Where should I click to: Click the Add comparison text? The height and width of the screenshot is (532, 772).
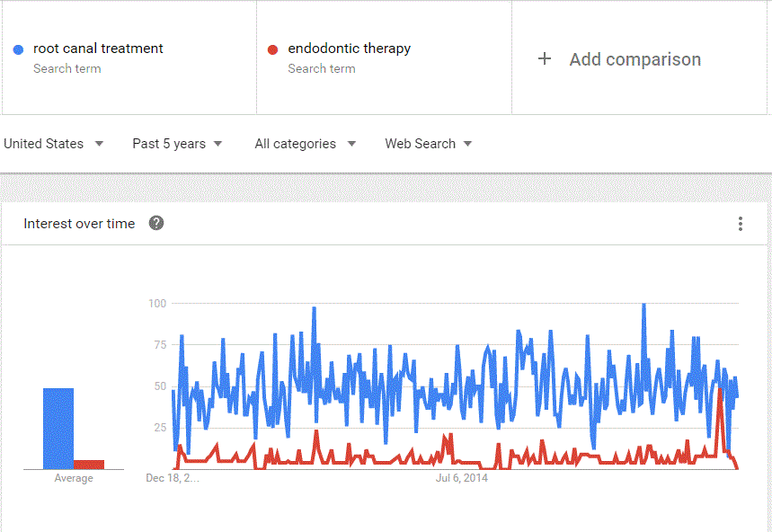click(x=635, y=59)
